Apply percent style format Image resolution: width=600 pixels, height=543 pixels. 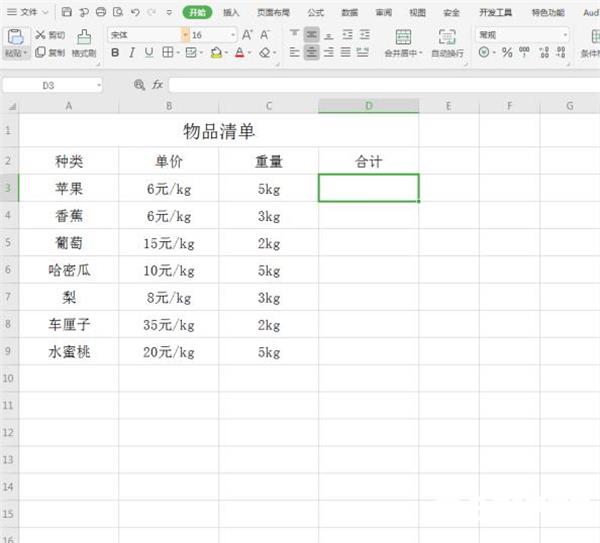pos(507,52)
